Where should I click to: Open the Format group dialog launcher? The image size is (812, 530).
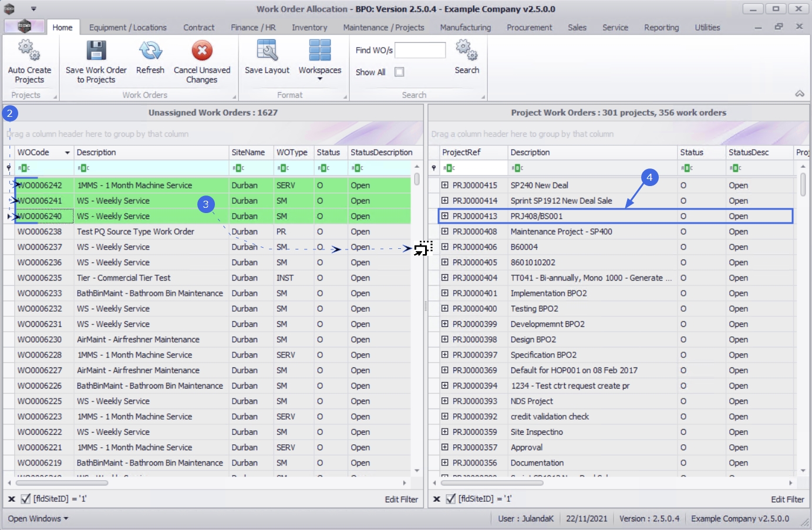345,97
